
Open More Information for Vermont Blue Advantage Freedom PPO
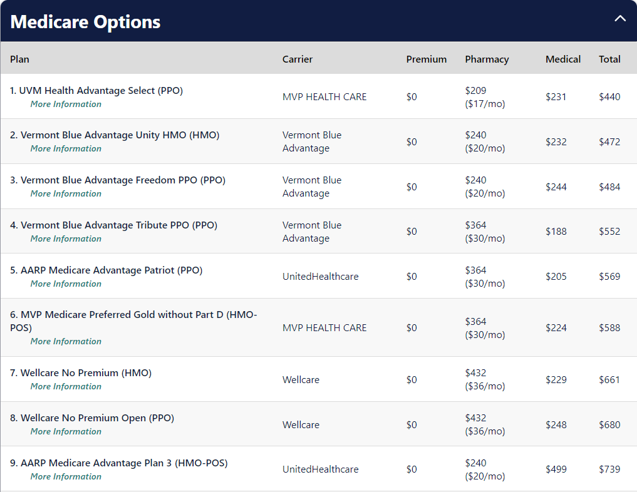pos(65,194)
